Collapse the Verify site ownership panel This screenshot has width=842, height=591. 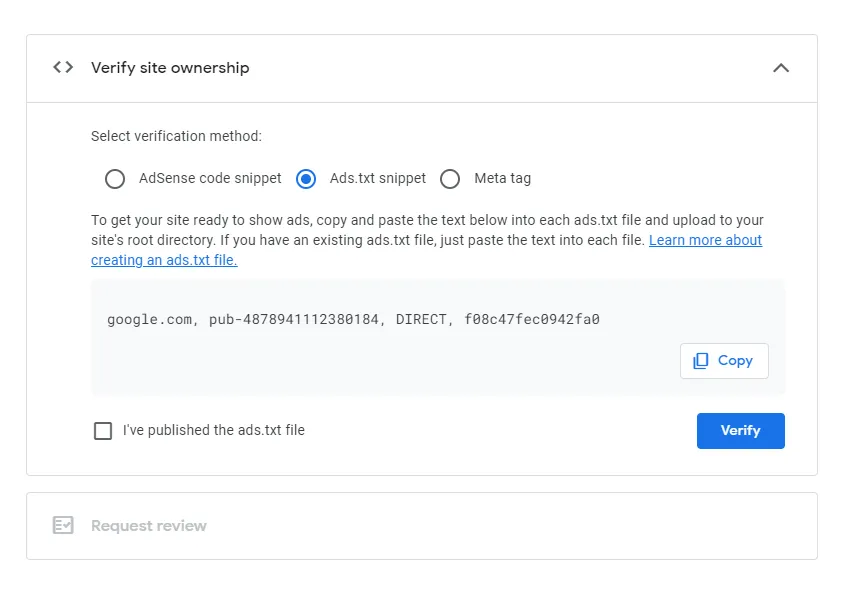(782, 68)
